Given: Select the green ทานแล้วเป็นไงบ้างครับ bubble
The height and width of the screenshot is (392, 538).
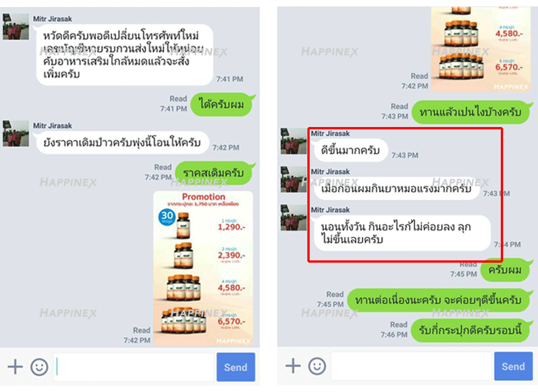Looking at the screenshot, I should pyautogui.click(x=472, y=112).
